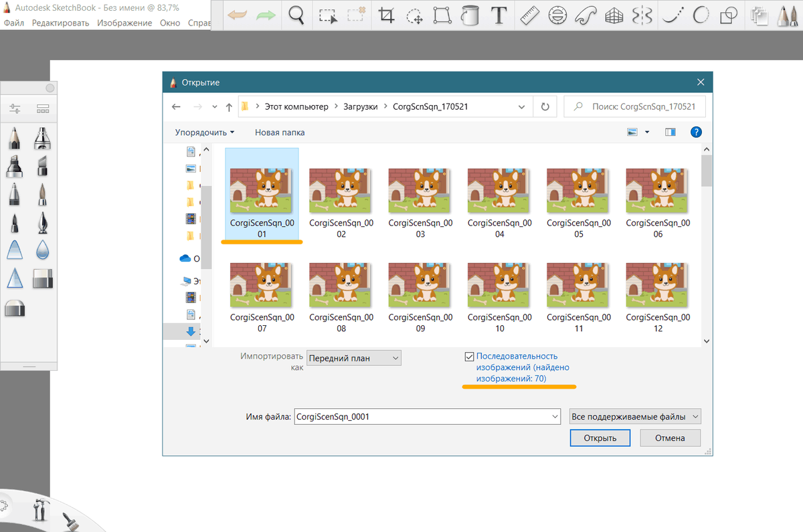Viewport: 803px width, 532px height.
Task: Enable the Ruler guide tool
Action: pos(530,15)
